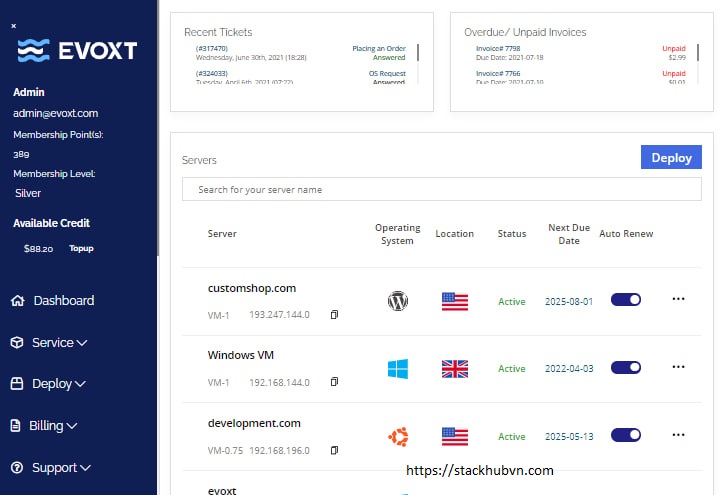Open the customshop.com server
Viewport: 720px width, 495px height.
pos(252,288)
